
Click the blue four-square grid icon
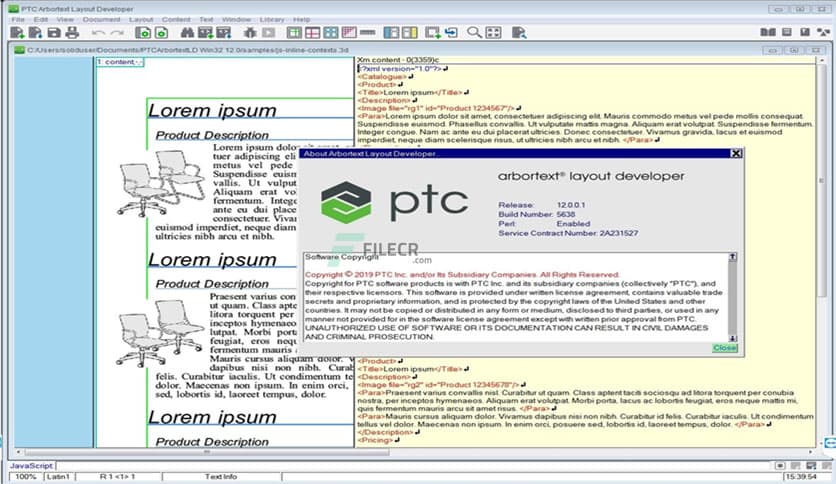tap(331, 33)
